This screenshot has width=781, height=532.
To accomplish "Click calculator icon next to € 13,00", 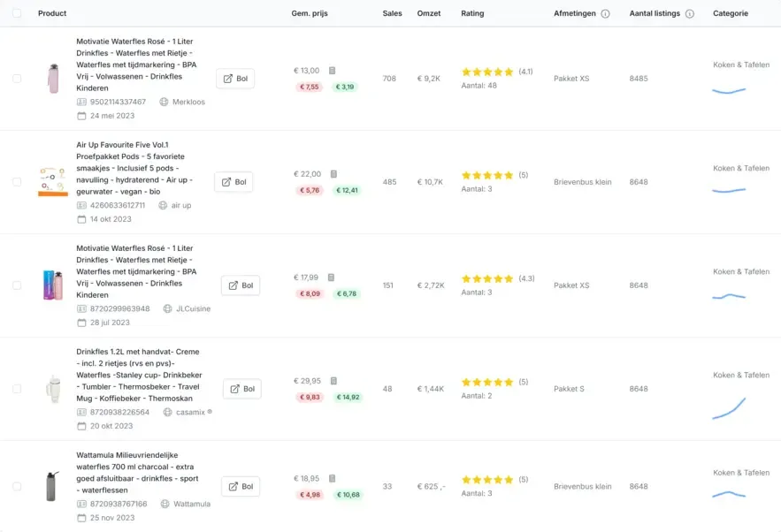I will (x=333, y=71).
